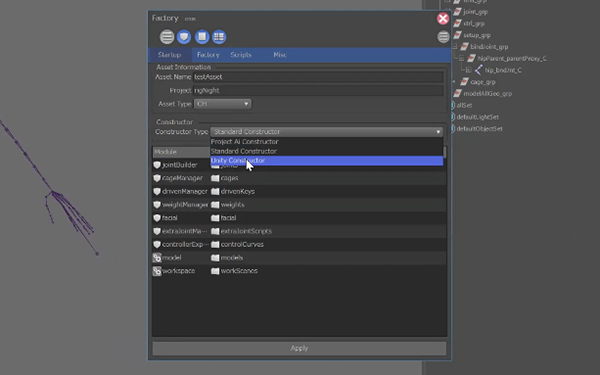Expand the hip_bndJnt_C joint node
Screen dimensions: 600x375
pyautogui.click(x=468, y=70)
